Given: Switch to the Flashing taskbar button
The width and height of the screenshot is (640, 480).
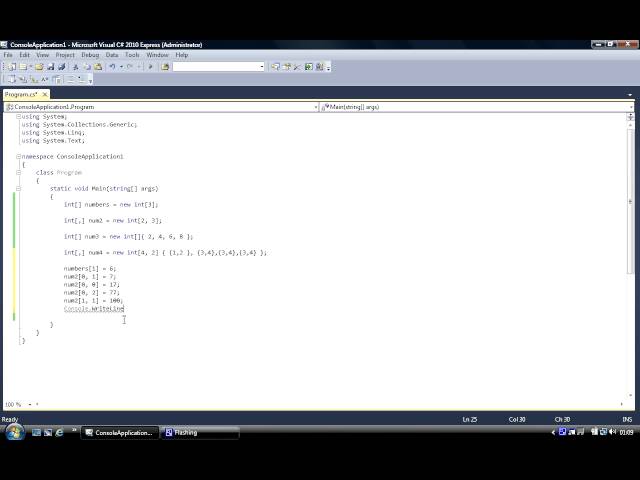Looking at the screenshot, I should point(200,433).
